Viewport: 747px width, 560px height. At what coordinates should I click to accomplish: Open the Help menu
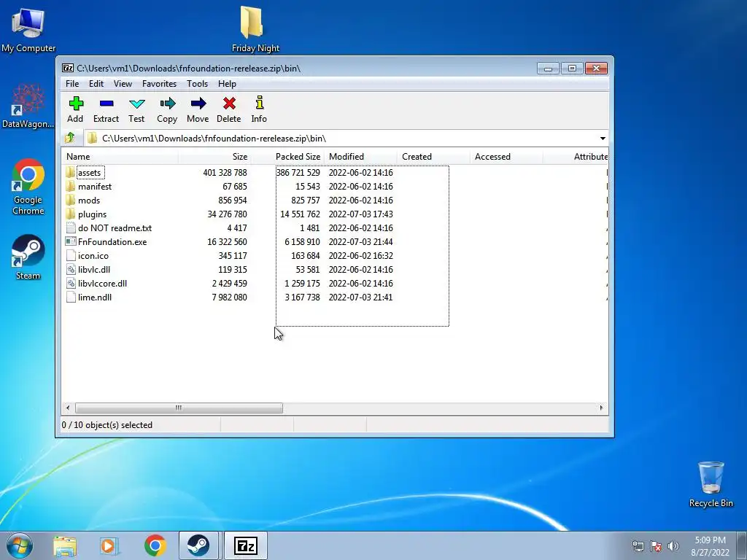tap(228, 84)
